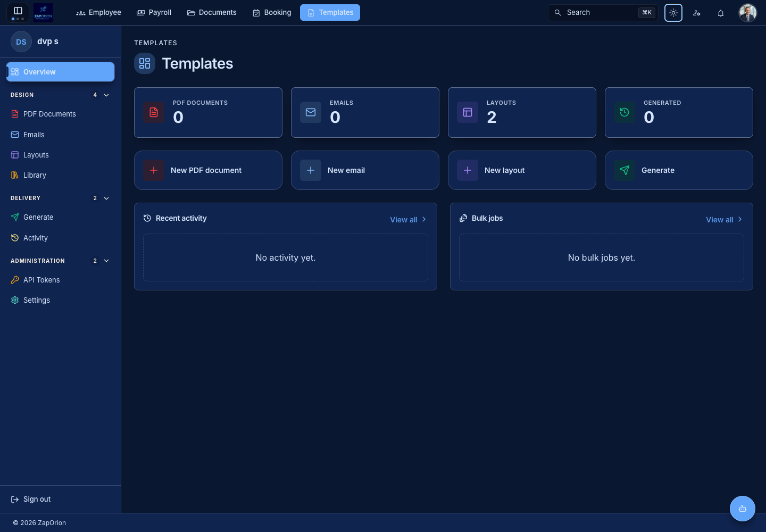Select Overview in sidebar
Image resolution: width=766 pixels, height=532 pixels.
(60, 72)
